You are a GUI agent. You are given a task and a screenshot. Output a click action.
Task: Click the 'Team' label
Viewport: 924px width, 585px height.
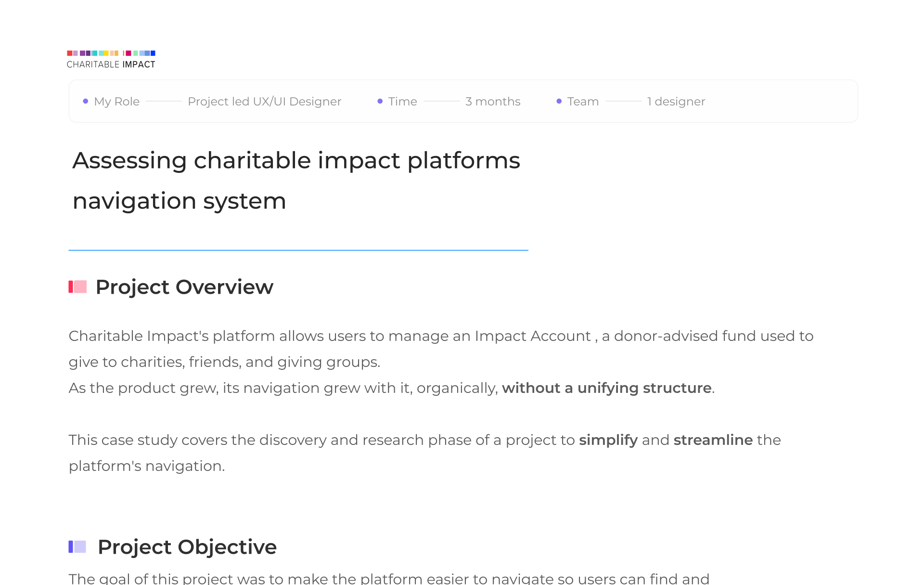[x=583, y=102]
